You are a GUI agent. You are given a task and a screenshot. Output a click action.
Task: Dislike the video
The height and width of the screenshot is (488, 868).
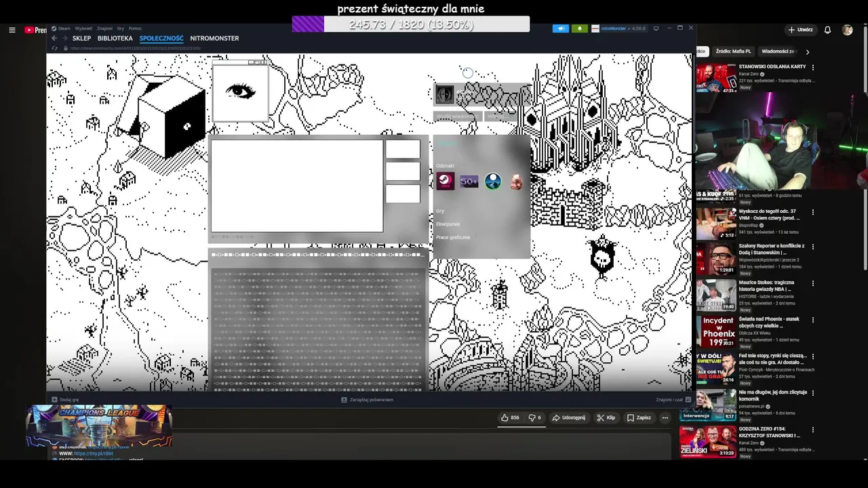534,418
